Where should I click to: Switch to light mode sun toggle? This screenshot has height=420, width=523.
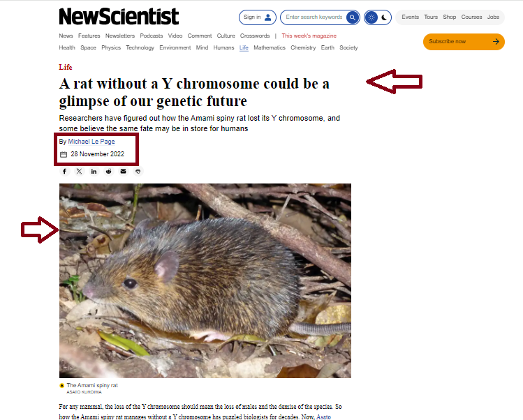[371, 17]
